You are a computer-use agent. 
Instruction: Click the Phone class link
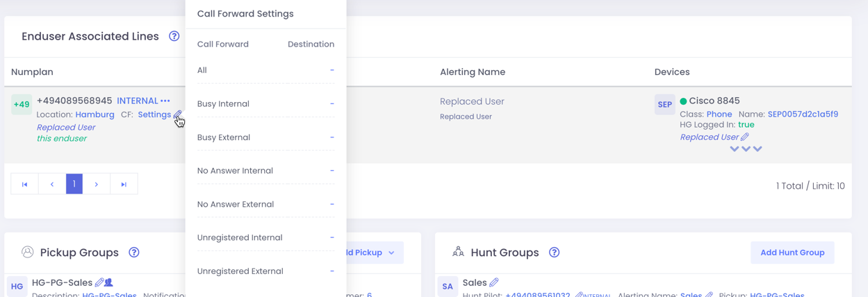click(x=719, y=114)
